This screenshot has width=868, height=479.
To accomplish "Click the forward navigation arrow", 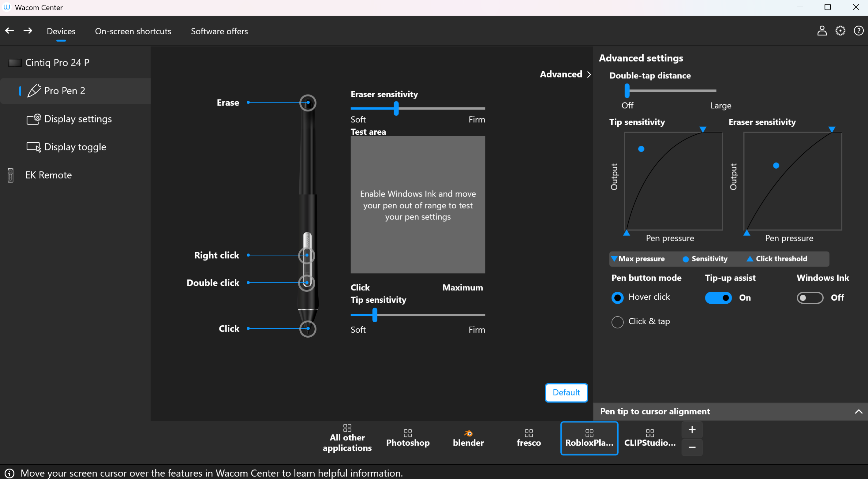I will (x=28, y=31).
